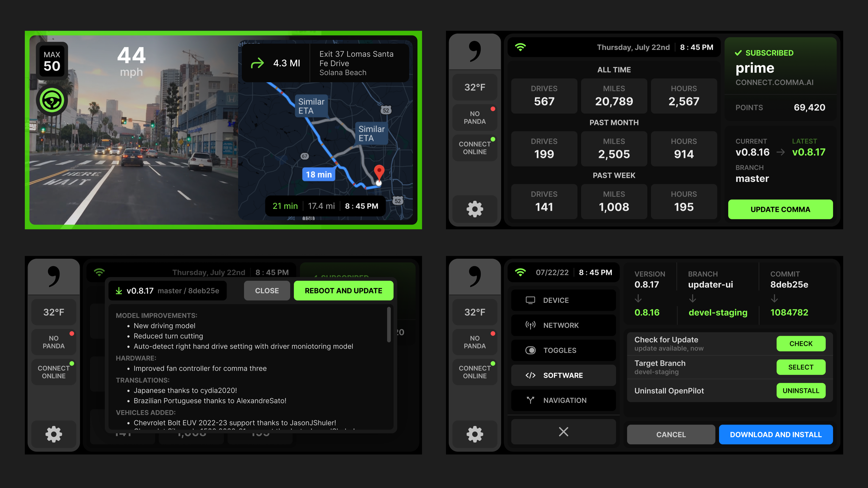868x488 pixels.
Task: Tap NO PANDA status indicator in software screen
Action: pos(474,342)
